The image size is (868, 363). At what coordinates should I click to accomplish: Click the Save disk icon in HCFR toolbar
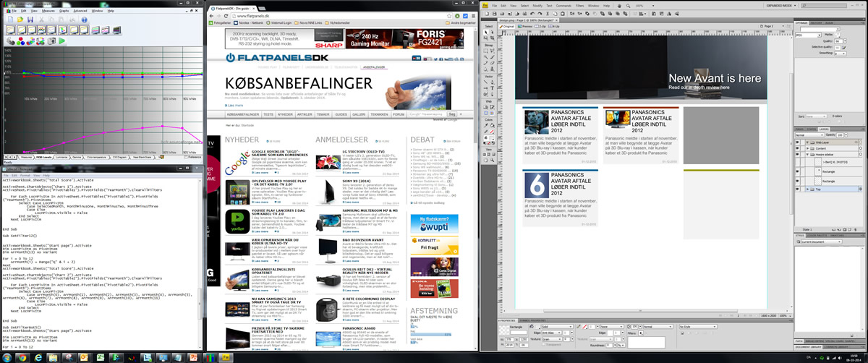(x=30, y=20)
